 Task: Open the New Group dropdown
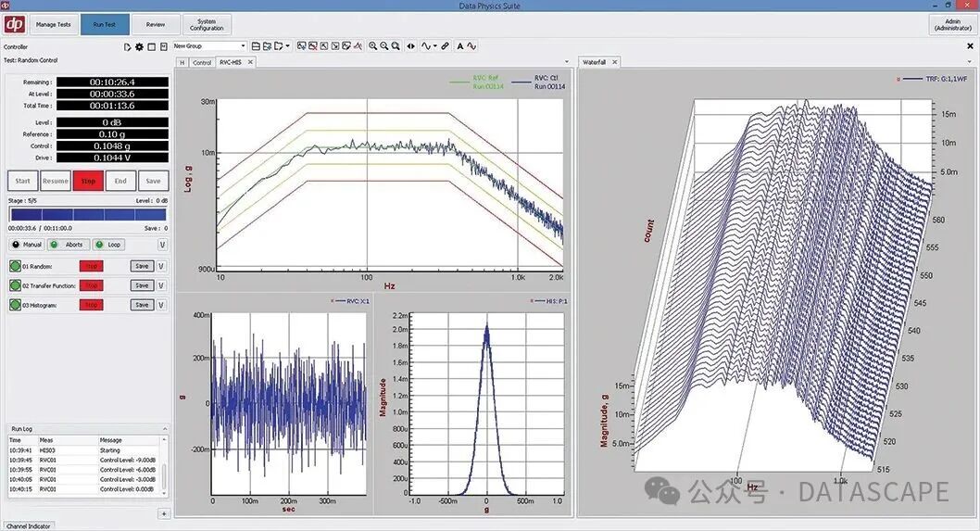coord(243,46)
